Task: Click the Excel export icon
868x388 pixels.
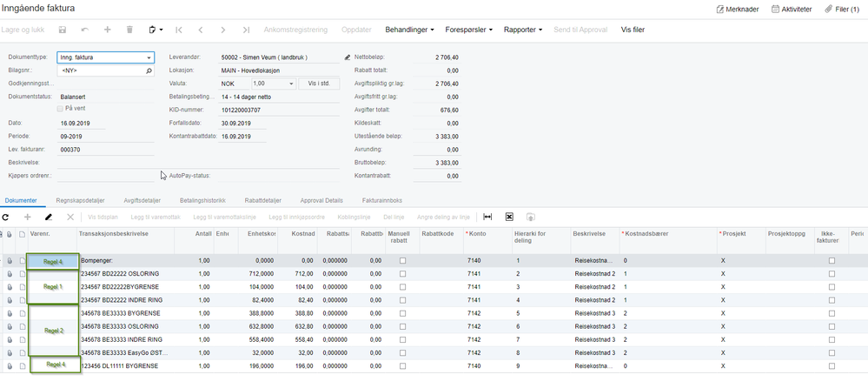Action: (x=510, y=217)
